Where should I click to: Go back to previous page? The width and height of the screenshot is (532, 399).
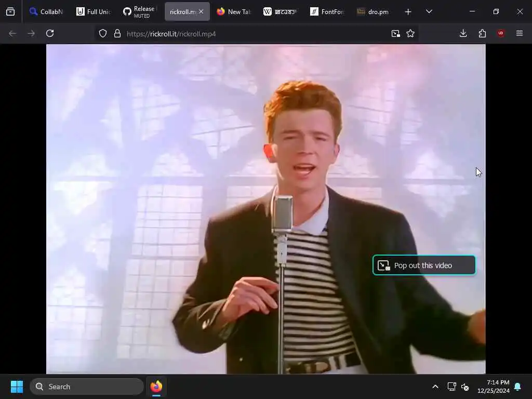click(12, 33)
